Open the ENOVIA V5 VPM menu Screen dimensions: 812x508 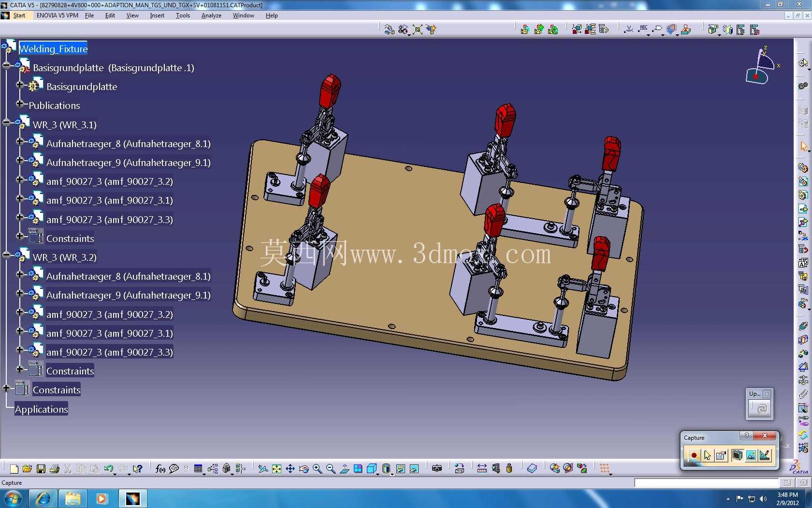point(58,15)
